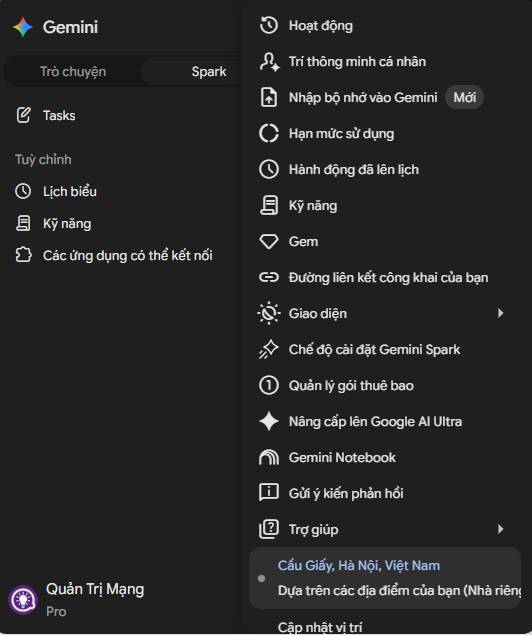The width and height of the screenshot is (532, 635).
Task: Click the public link chain icon
Action: [x=269, y=277]
